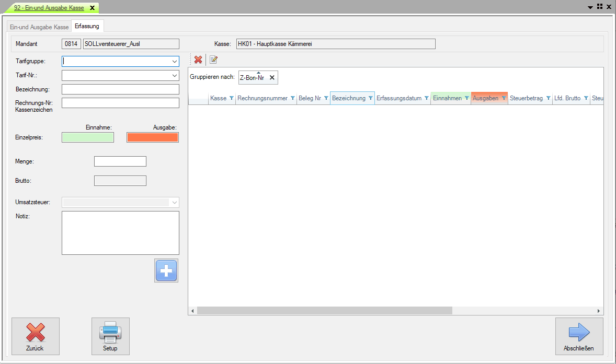
Task: Open the window list dropdown arrow at top right
Action: pos(590,7)
